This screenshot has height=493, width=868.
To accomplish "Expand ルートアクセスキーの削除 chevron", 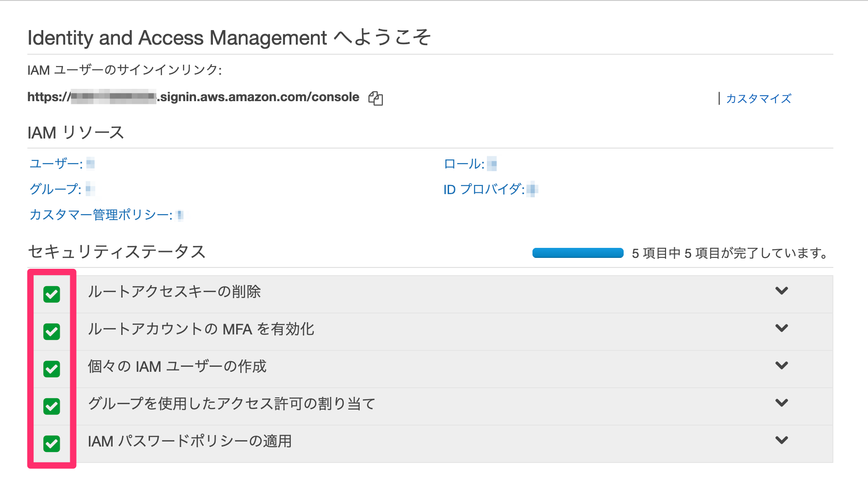I will 781,291.
